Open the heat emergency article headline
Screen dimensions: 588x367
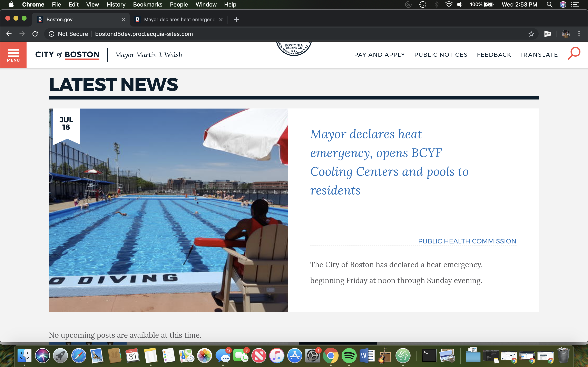point(389,162)
